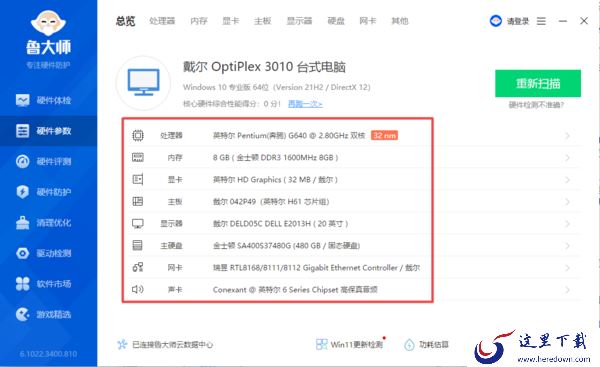Click the graphics card icon
The height and width of the screenshot is (367, 600).
coord(138,179)
